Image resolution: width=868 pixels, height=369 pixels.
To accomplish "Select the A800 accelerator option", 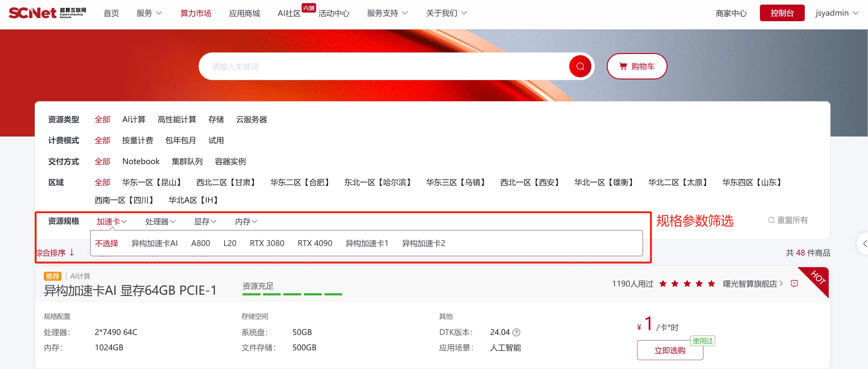I will (200, 243).
